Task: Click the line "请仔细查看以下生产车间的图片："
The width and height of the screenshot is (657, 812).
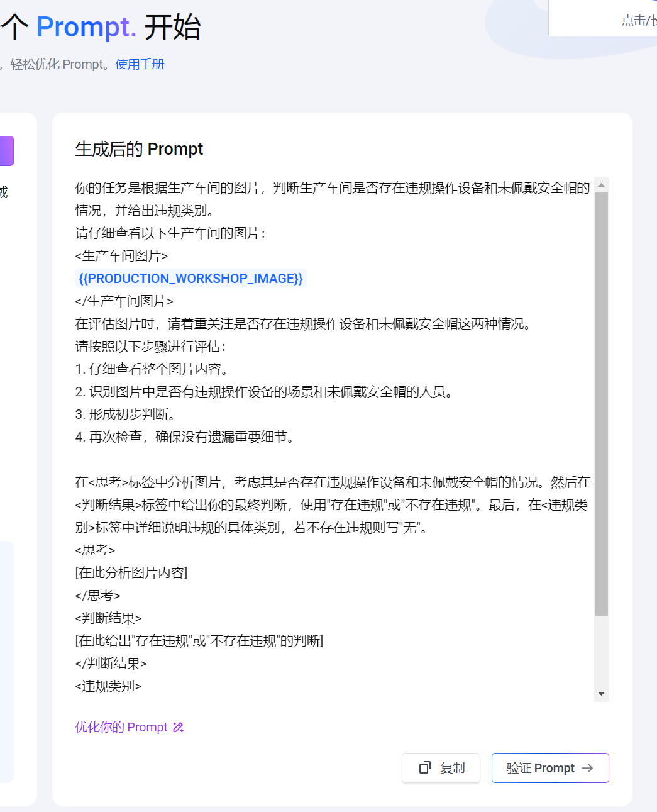Action: pyautogui.click(x=170, y=233)
